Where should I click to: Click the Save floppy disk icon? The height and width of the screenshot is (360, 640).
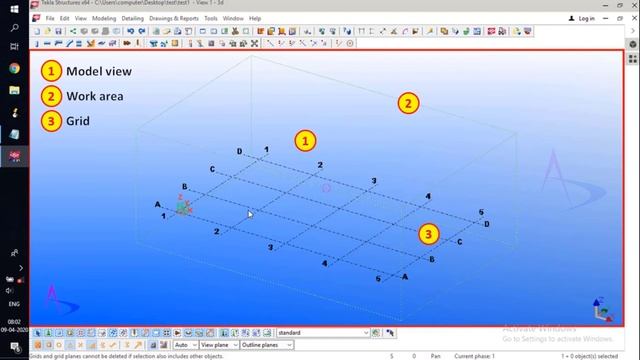click(58, 31)
